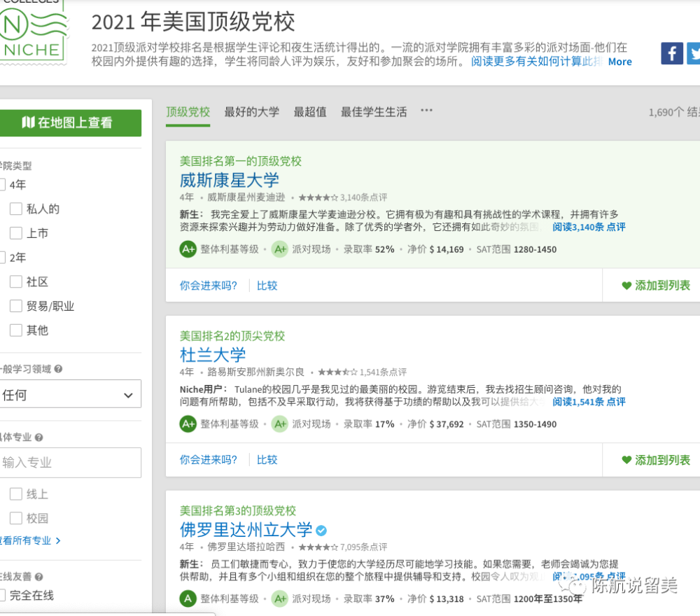Click the 1,690 results count text

pyautogui.click(x=674, y=112)
